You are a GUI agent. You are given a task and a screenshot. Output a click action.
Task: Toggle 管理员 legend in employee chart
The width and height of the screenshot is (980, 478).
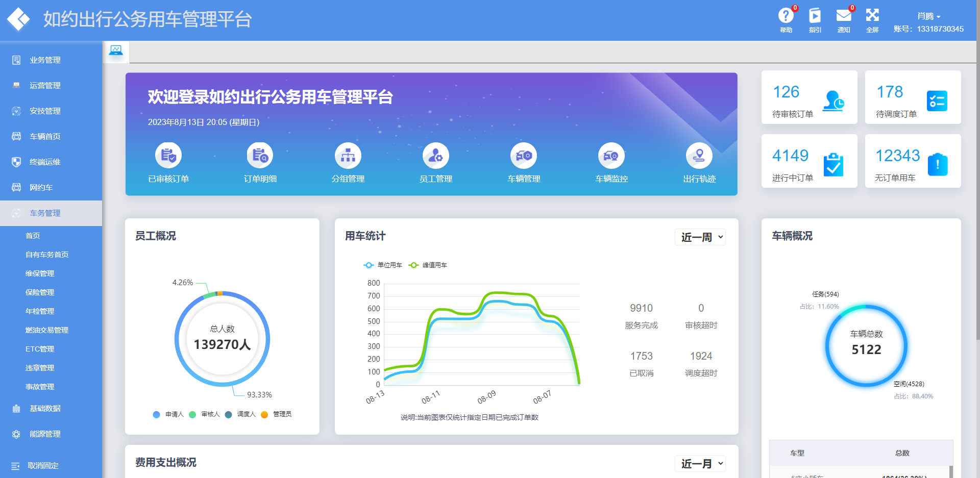pyautogui.click(x=276, y=414)
